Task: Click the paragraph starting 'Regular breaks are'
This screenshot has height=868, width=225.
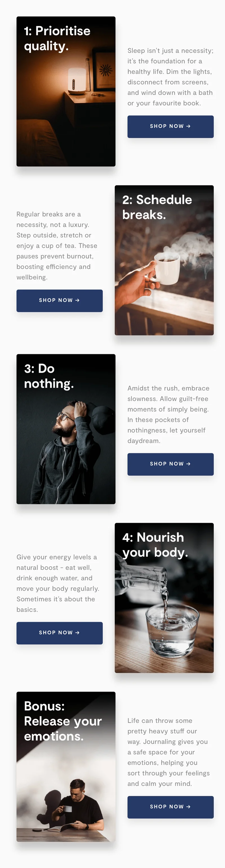Action: click(x=57, y=246)
